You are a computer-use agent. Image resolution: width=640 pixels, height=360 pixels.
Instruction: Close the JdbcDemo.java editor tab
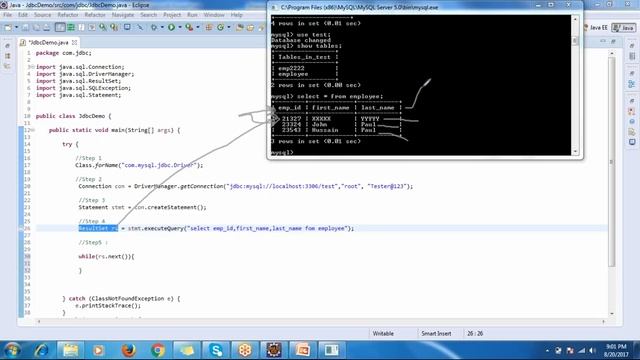(x=74, y=42)
